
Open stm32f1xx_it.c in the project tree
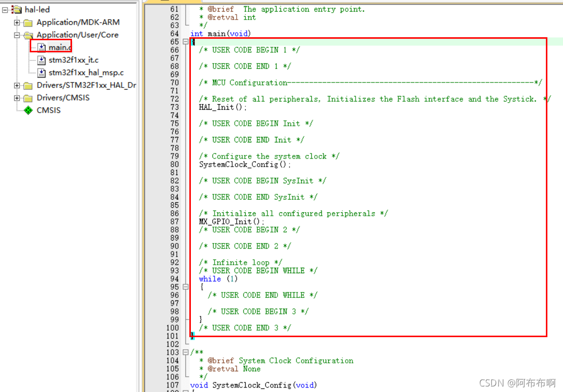[x=74, y=60]
